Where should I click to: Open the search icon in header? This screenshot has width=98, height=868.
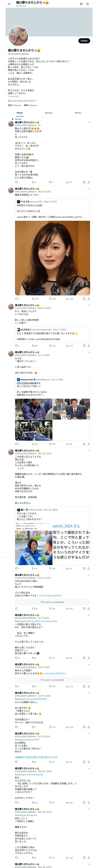[x=88, y=4]
